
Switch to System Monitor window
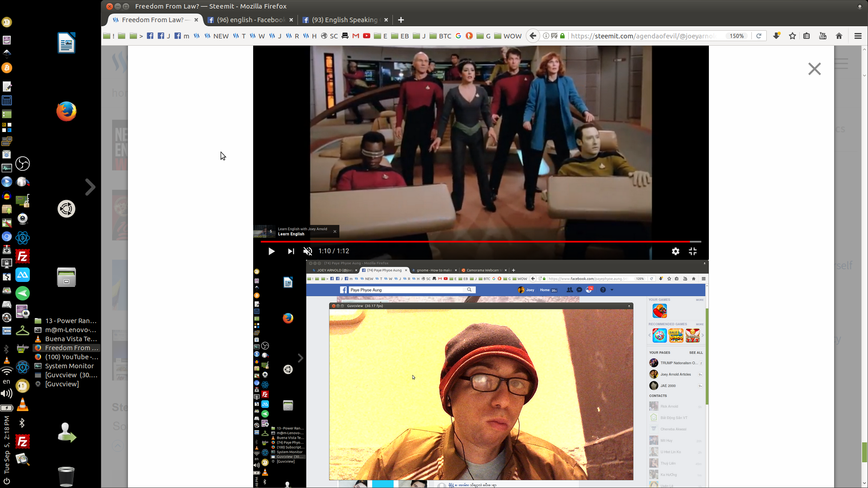66,366
